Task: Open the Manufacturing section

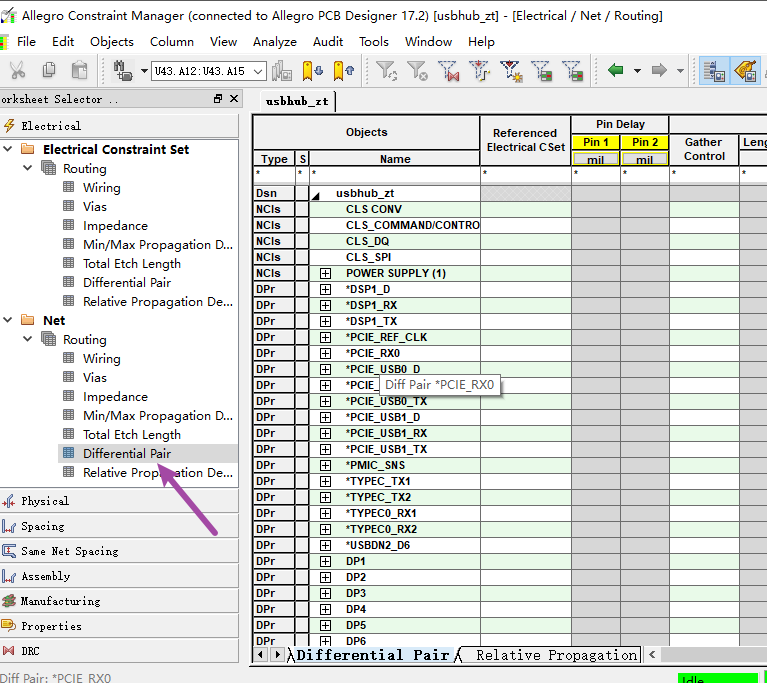Action: pyautogui.click(x=119, y=601)
